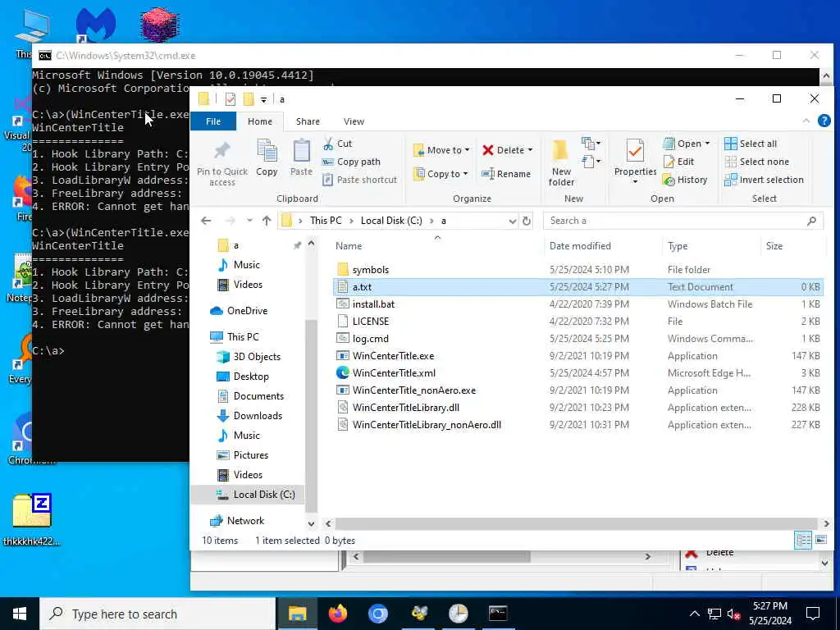Collapse the ribbon with the chevron
840x630 pixels.
tap(806, 121)
